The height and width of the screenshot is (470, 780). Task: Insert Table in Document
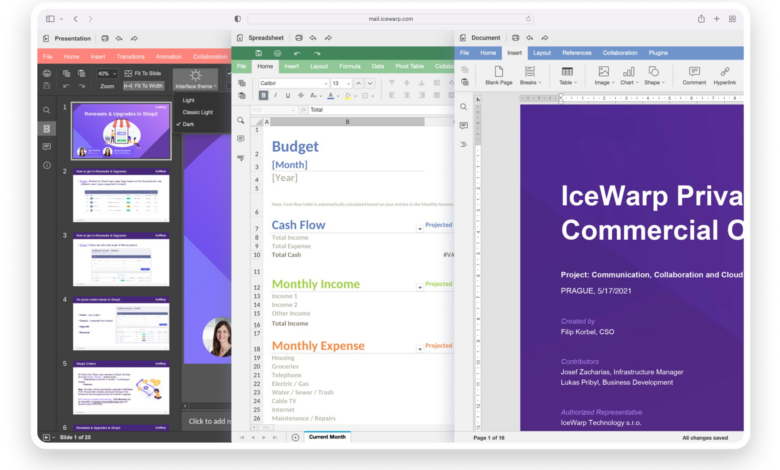tap(567, 76)
